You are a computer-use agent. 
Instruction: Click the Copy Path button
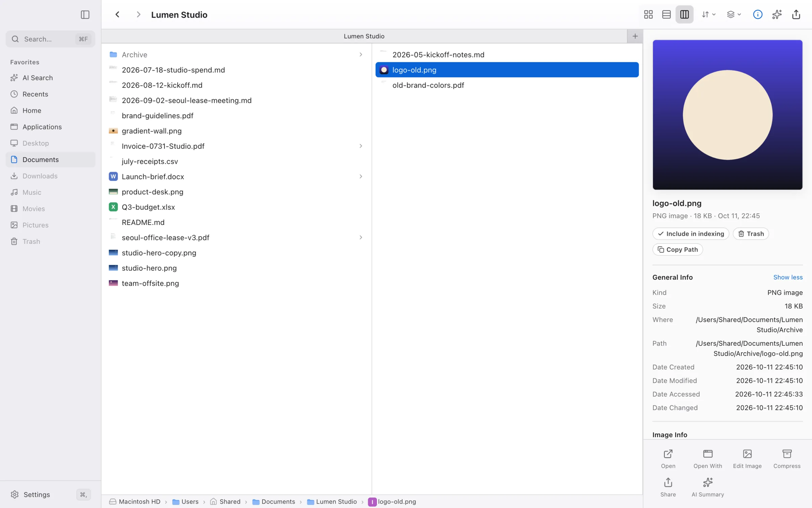pyautogui.click(x=677, y=250)
